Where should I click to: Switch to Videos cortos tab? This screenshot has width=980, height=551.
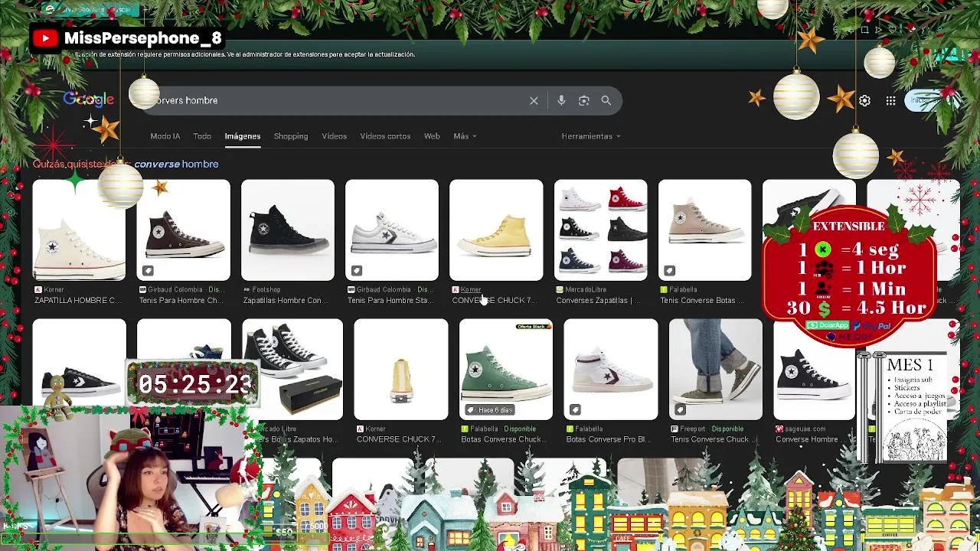click(385, 136)
